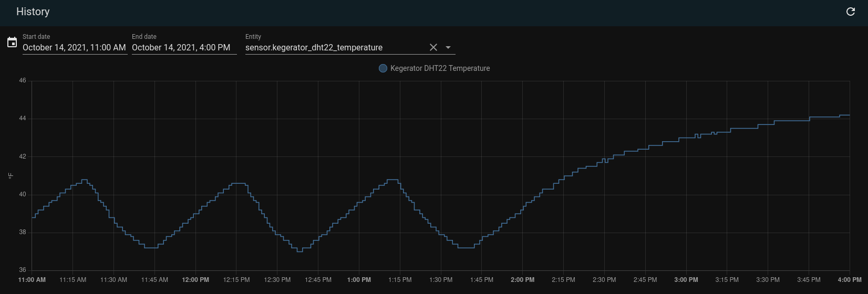Click the 11:30 AM axis label
The width and height of the screenshot is (868, 294).
pos(114,280)
